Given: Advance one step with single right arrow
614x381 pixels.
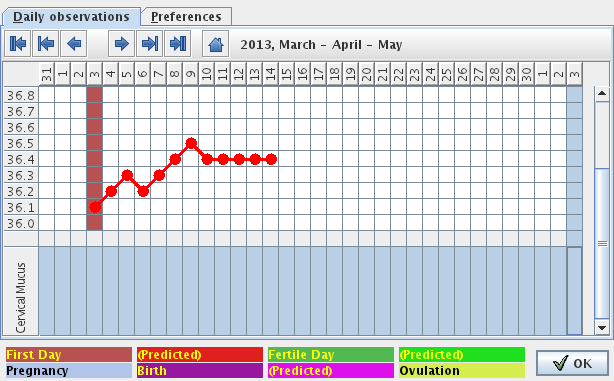Looking at the screenshot, I should [121, 43].
